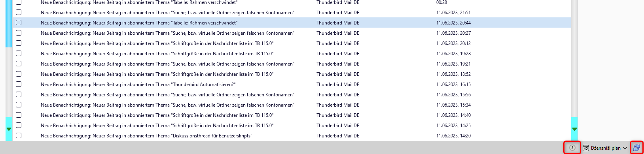Select the "Schriftgröße in der Nachrichtenliste" subject from 20:12

coord(157,43)
